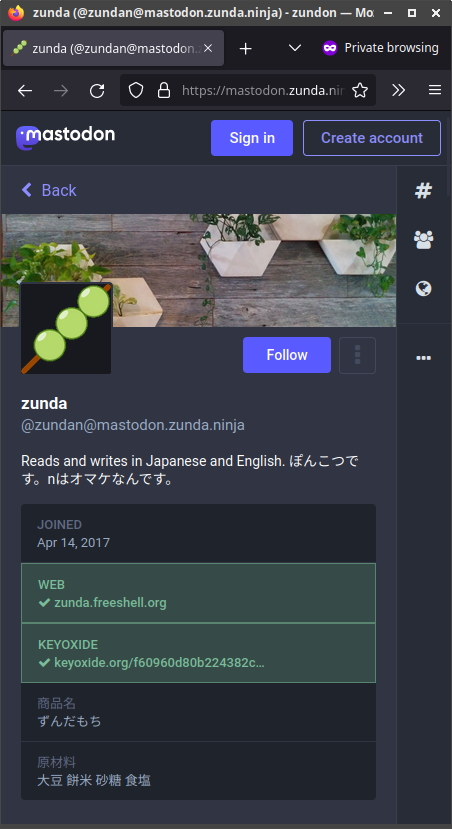Close the zunda browser tab
Viewport: 452px width, 829px height.
click(208, 48)
